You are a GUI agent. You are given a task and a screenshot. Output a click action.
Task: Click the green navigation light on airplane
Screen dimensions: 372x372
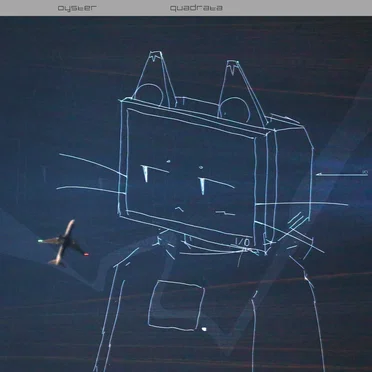click(x=40, y=241)
